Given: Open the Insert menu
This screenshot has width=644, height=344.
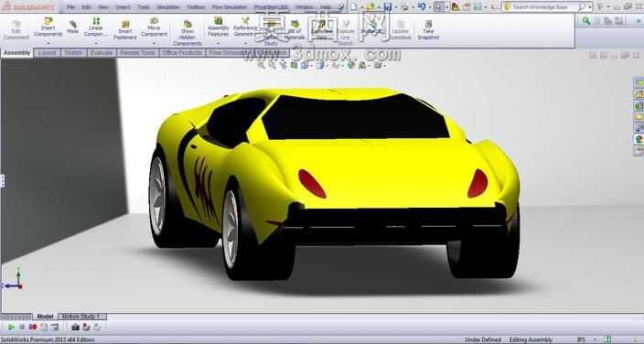Looking at the screenshot, I should coord(123,7).
